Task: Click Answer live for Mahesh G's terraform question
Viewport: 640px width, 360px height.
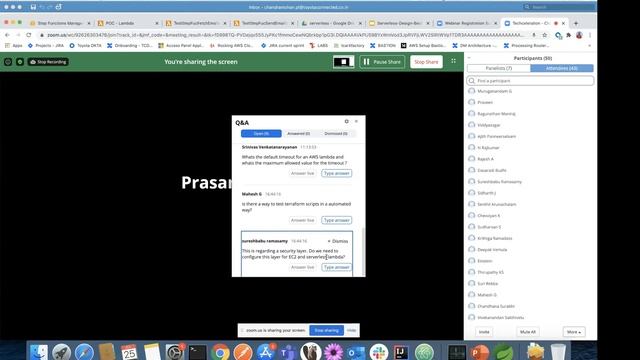Action: 302,220
